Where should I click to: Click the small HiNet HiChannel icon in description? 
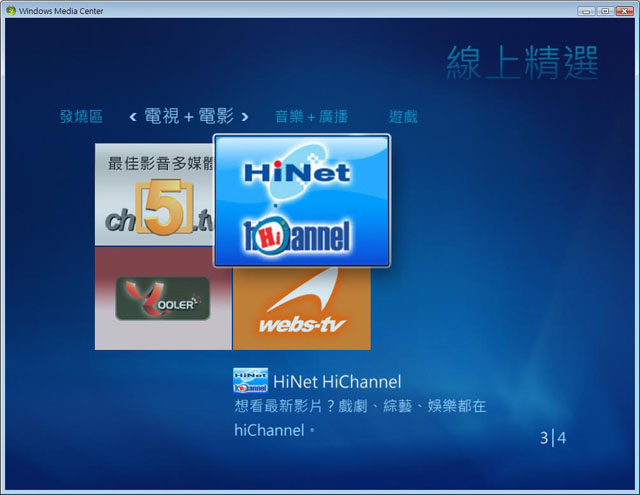tap(250, 380)
